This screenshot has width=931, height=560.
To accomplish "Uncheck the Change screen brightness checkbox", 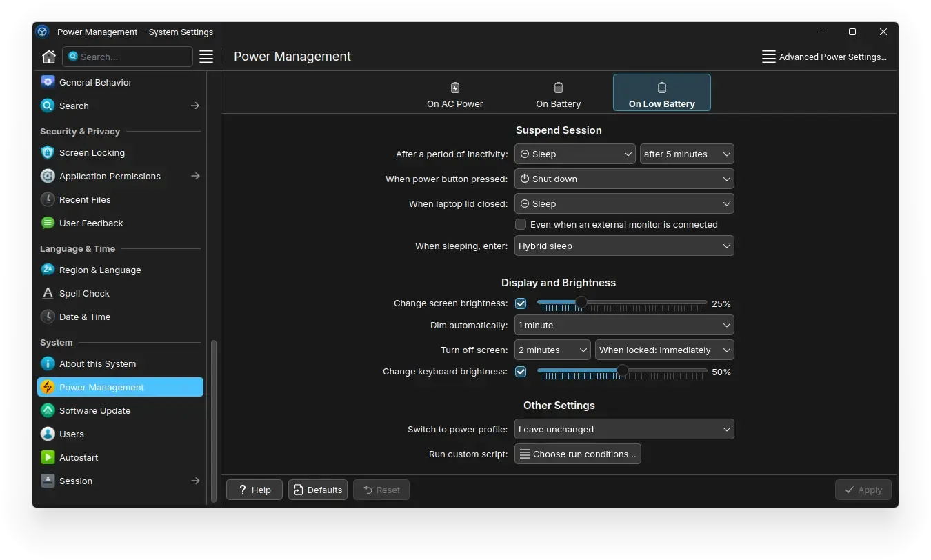I will tap(521, 303).
